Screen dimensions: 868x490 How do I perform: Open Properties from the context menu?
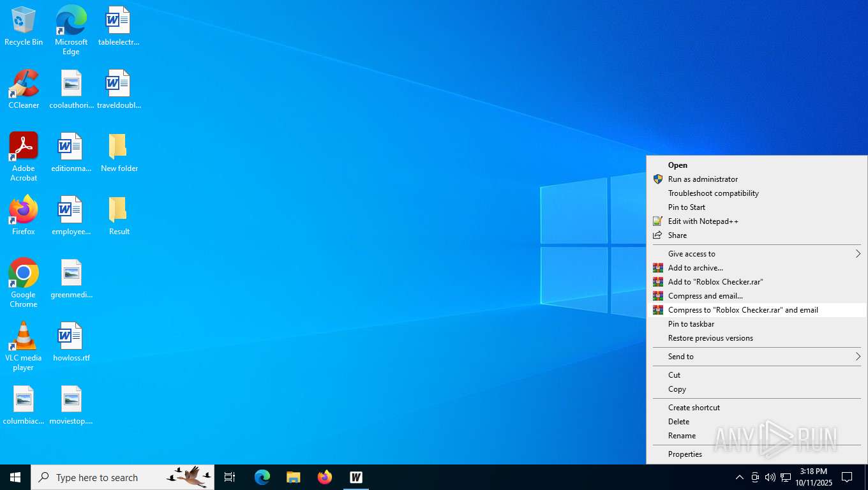(756, 454)
